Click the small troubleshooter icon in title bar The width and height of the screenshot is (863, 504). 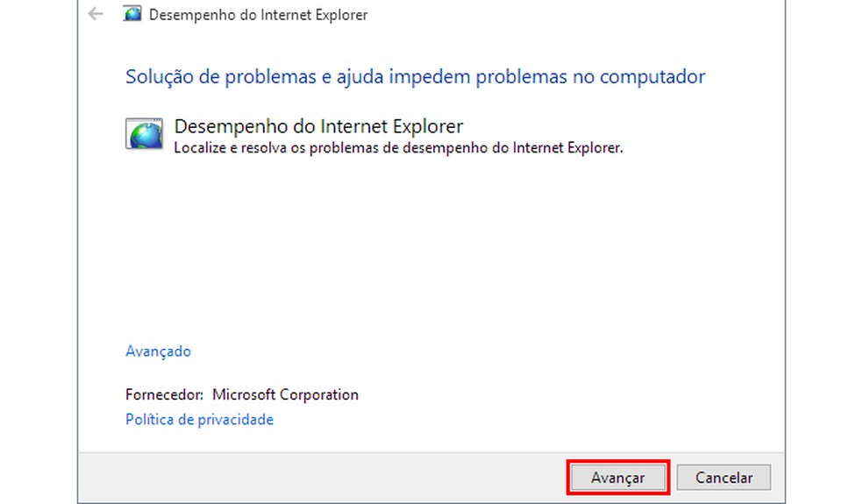(x=133, y=14)
